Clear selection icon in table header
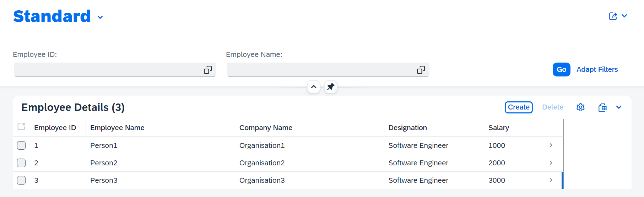This screenshot has height=197, width=644. (21, 127)
